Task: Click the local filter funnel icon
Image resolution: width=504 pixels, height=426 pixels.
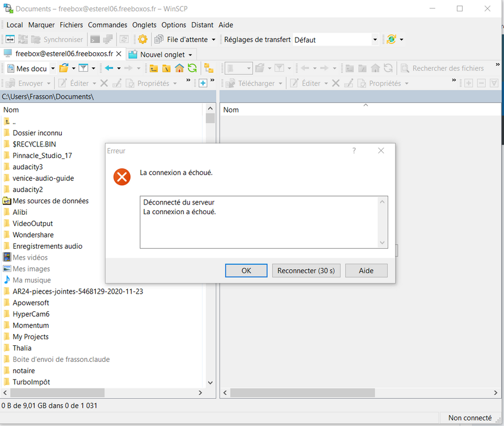Action: [83, 68]
